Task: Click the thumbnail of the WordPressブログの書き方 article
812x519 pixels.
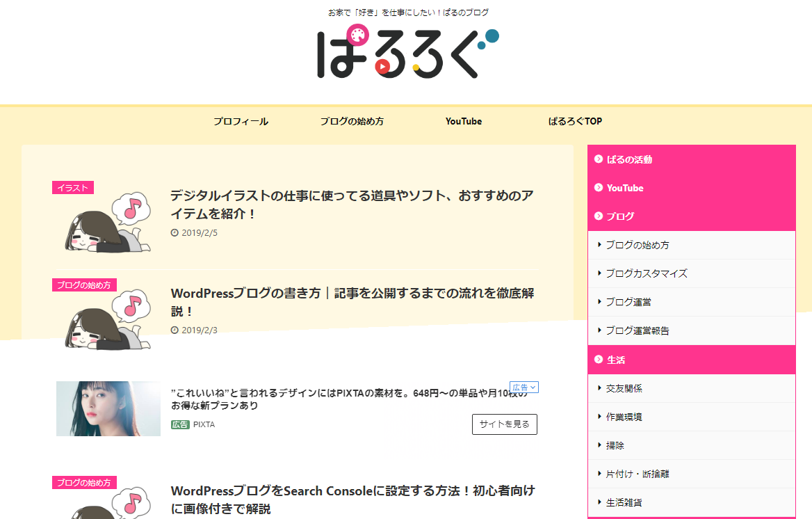Action: tap(108, 319)
